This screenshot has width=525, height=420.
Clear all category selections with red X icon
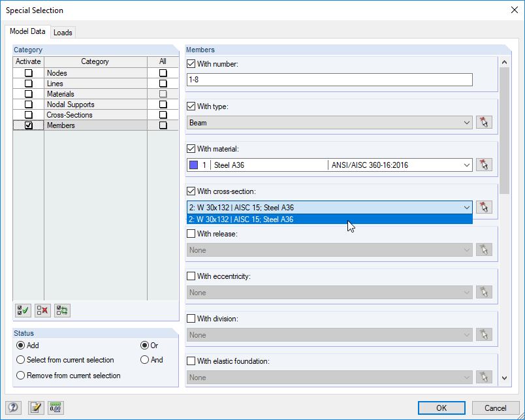coord(42,310)
